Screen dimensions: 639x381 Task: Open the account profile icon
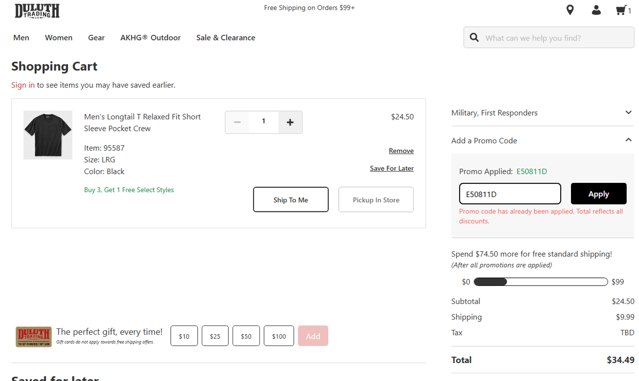[596, 10]
